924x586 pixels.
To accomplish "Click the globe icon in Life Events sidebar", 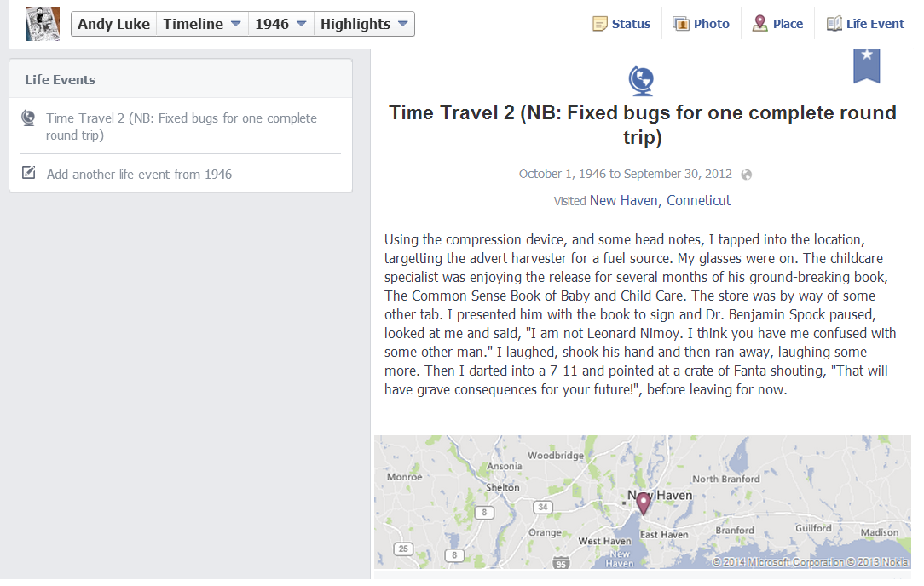I will tap(29, 118).
